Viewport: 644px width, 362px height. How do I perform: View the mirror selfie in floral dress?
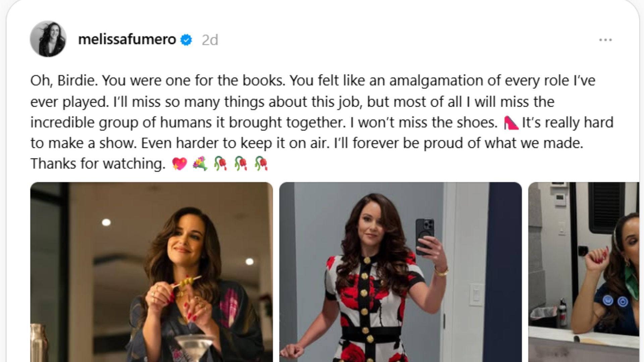click(x=400, y=272)
